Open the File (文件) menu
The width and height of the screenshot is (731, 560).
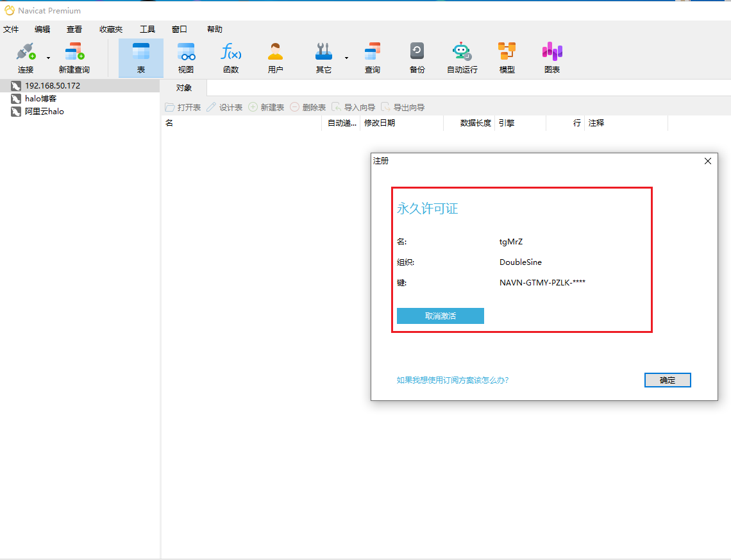tap(11, 30)
